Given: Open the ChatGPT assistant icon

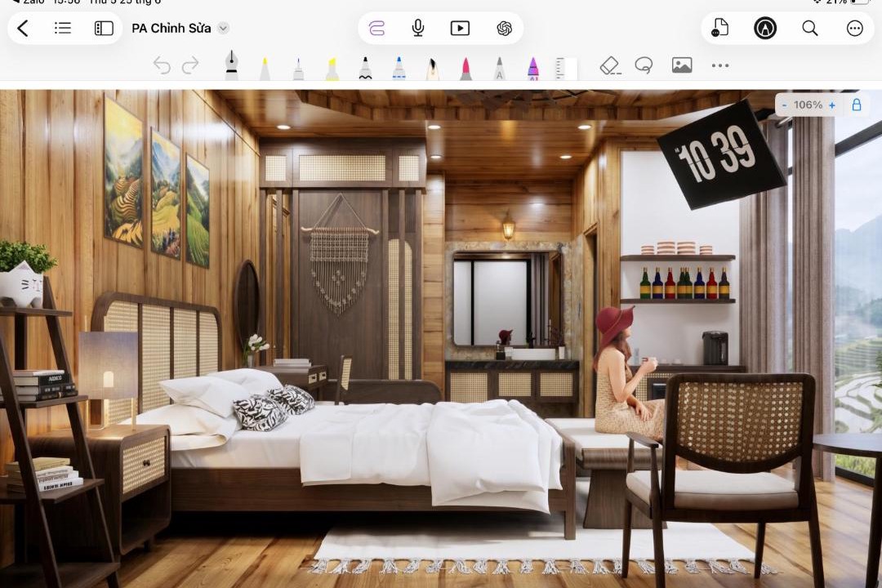Looking at the screenshot, I should (x=504, y=28).
